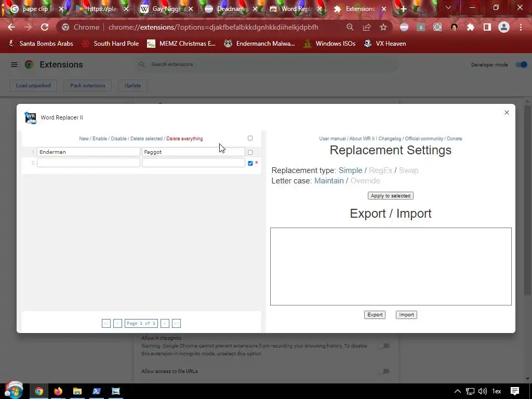Share this page via address bar share icon

tap(366, 27)
